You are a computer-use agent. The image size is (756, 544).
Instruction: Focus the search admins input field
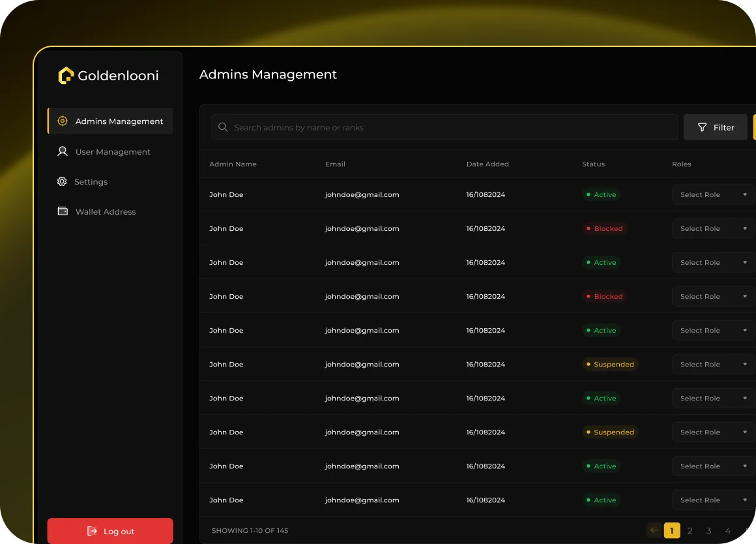point(450,127)
